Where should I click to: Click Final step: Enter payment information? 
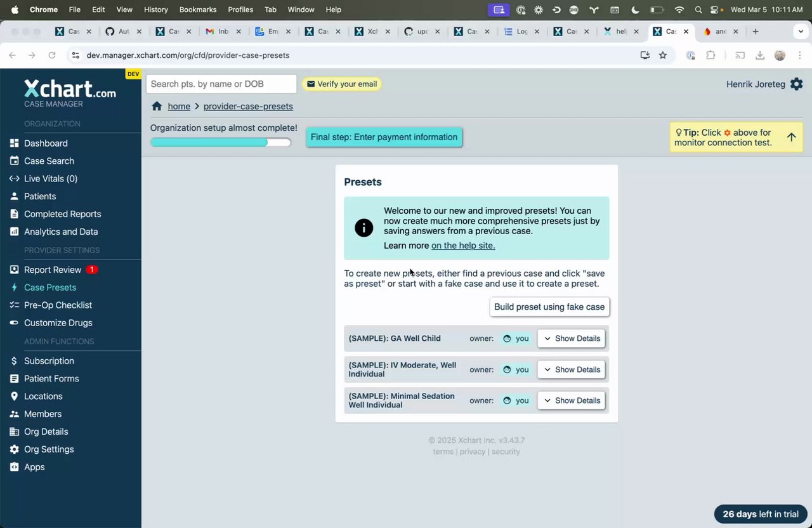(x=384, y=137)
